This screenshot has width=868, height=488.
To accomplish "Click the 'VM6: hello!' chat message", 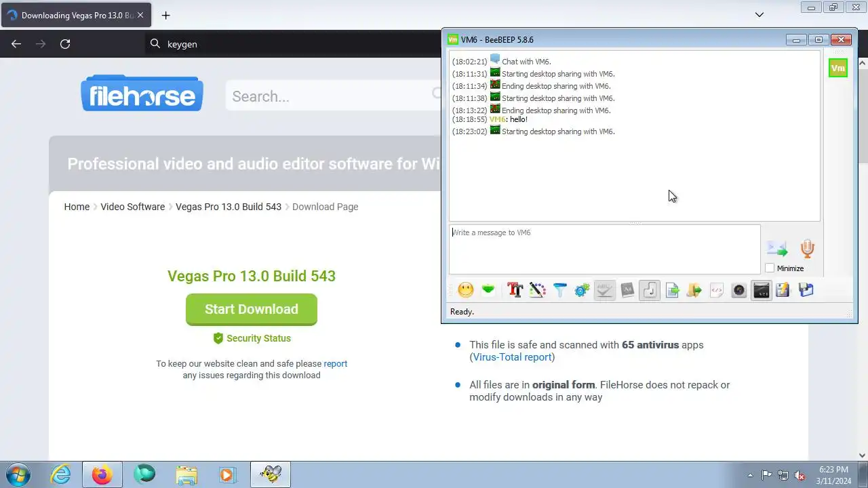I will click(508, 119).
